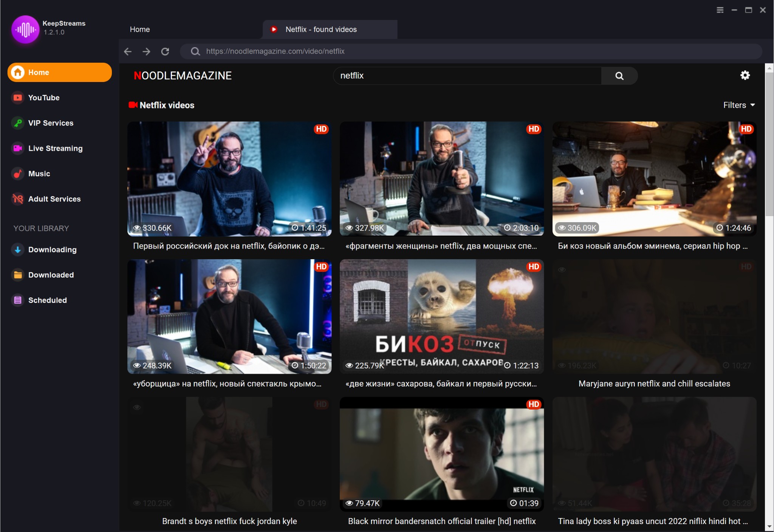Open the БИКОЗ seal and explosion thumbnail

[x=442, y=316]
